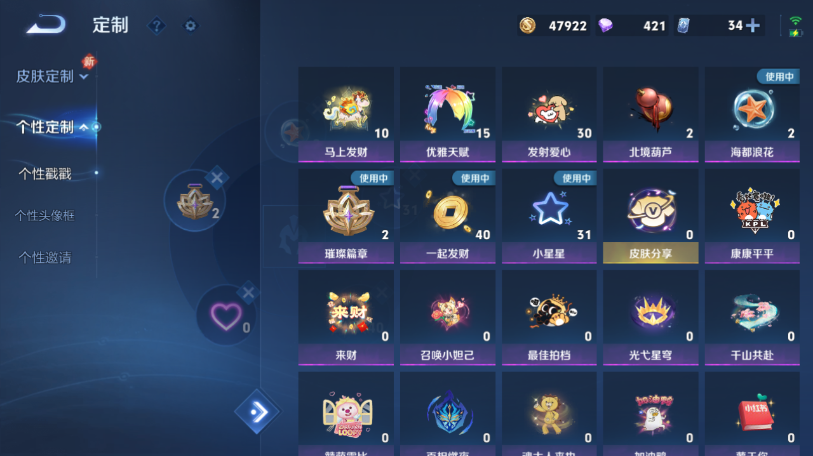Remove the equipped badge with its X
The height and width of the screenshot is (456, 813).
217,178
